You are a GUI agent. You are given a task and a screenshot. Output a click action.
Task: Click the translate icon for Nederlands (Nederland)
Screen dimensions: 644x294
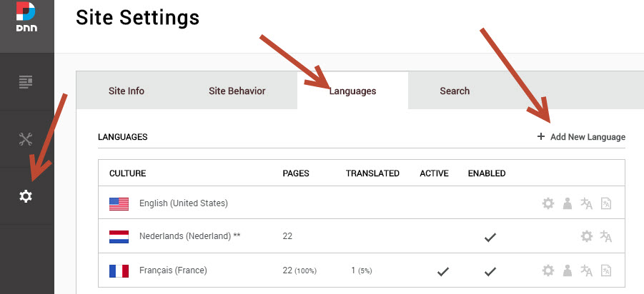(606, 236)
